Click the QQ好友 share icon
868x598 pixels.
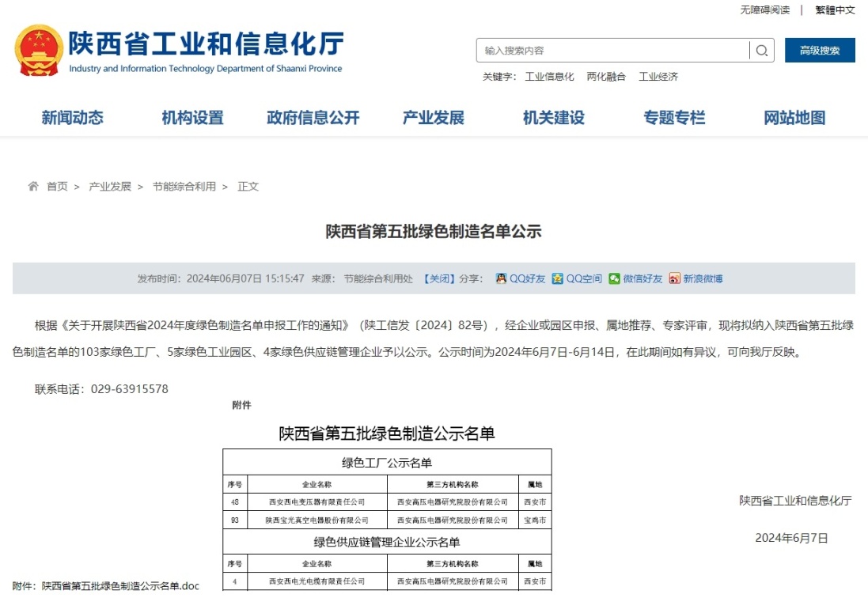point(501,278)
